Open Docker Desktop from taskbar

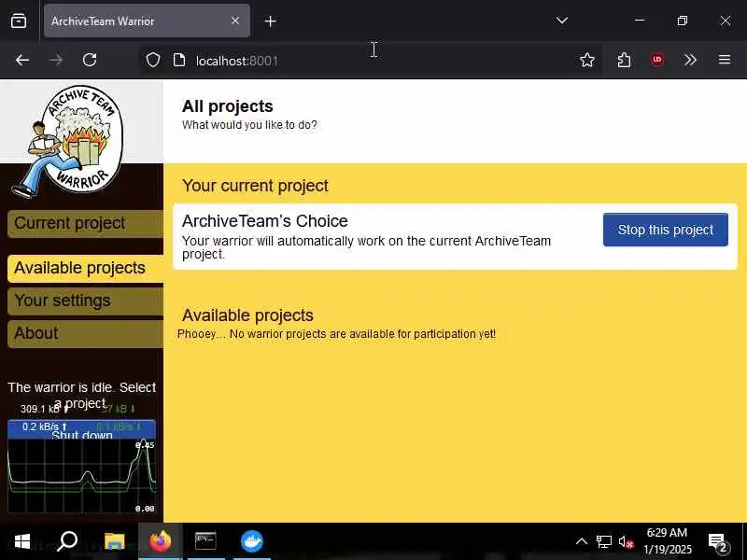[x=252, y=541]
